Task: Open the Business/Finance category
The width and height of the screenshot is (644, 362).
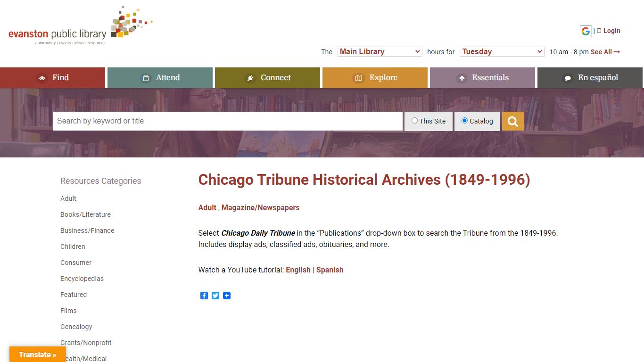Action: pyautogui.click(x=87, y=230)
